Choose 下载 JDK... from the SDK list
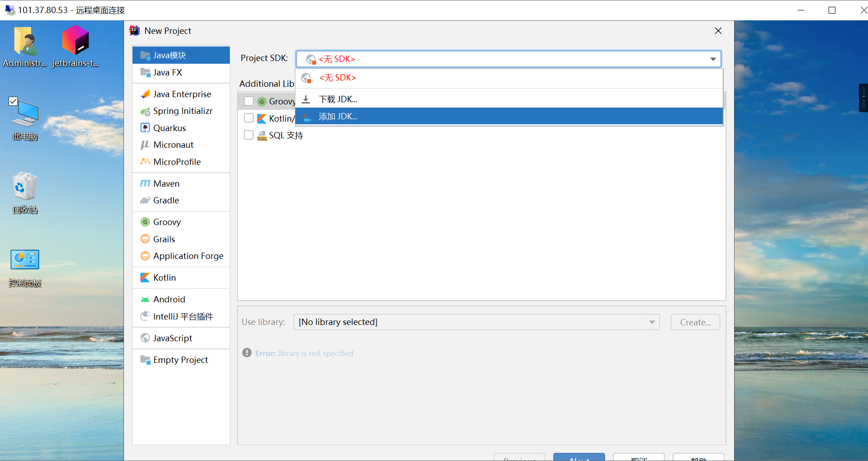 pos(509,99)
